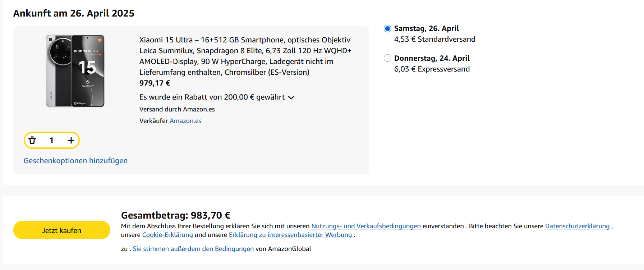Open the Xiaomi 15 Ultra product thumbnail
644x270 pixels.
click(75, 71)
